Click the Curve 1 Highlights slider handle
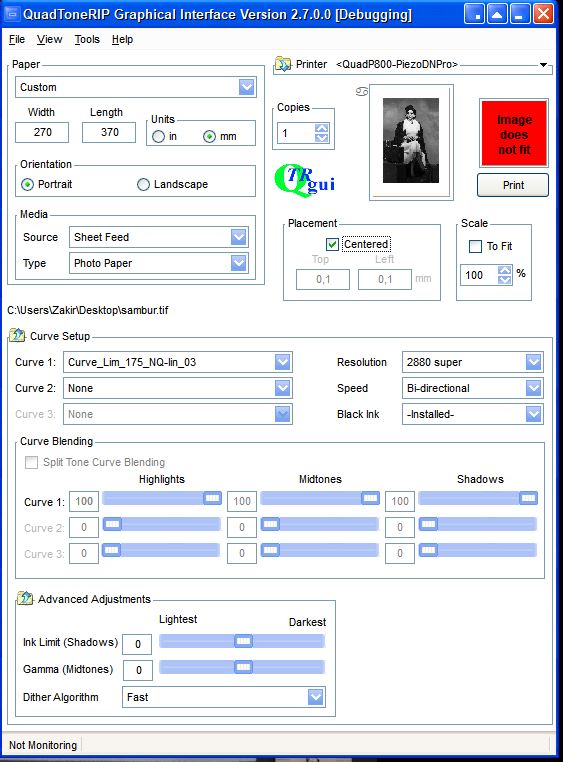Image resolution: width=563 pixels, height=762 pixels. click(x=212, y=498)
